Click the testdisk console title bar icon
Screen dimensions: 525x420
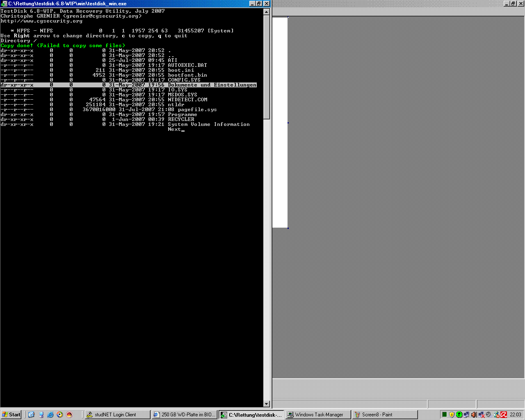(x=4, y=3)
